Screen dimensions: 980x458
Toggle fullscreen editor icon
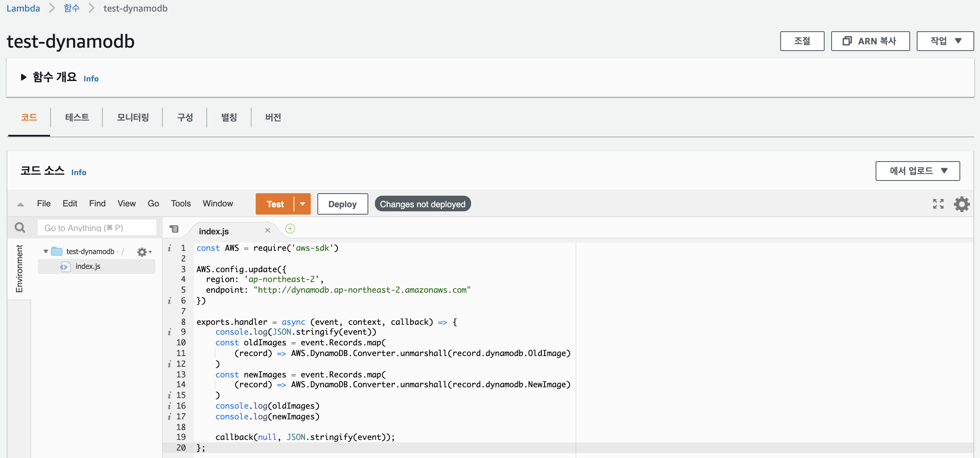938,204
